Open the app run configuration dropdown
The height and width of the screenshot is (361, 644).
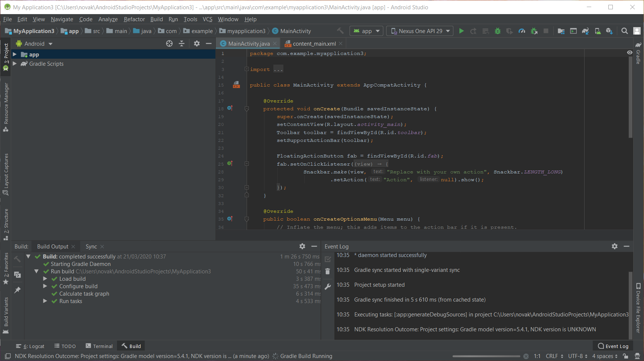pos(367,31)
